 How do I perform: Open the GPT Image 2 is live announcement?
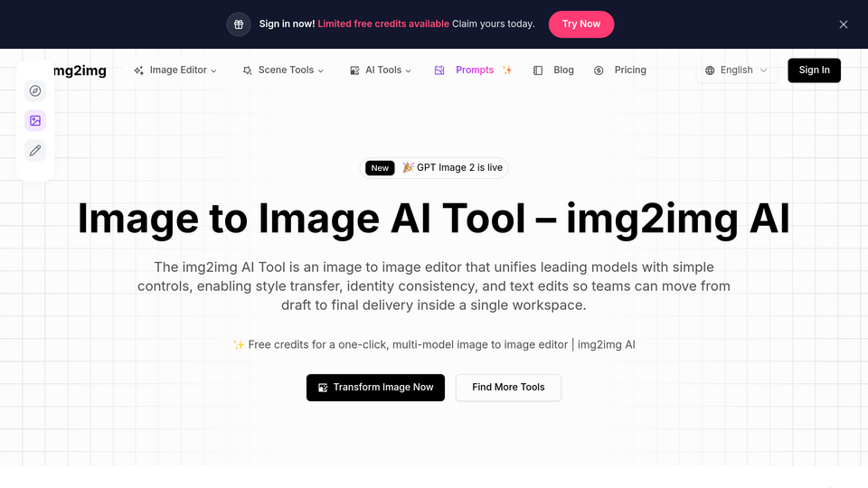tap(434, 168)
